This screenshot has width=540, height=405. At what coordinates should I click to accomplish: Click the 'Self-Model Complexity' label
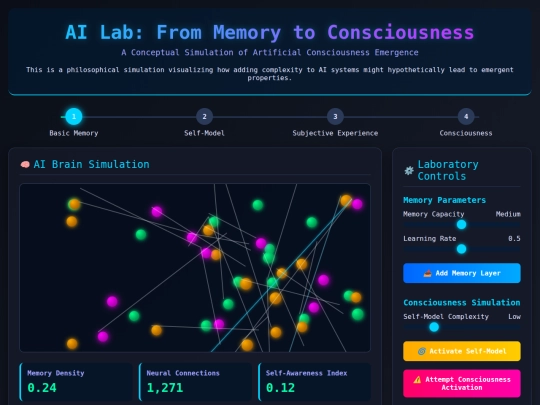446,316
